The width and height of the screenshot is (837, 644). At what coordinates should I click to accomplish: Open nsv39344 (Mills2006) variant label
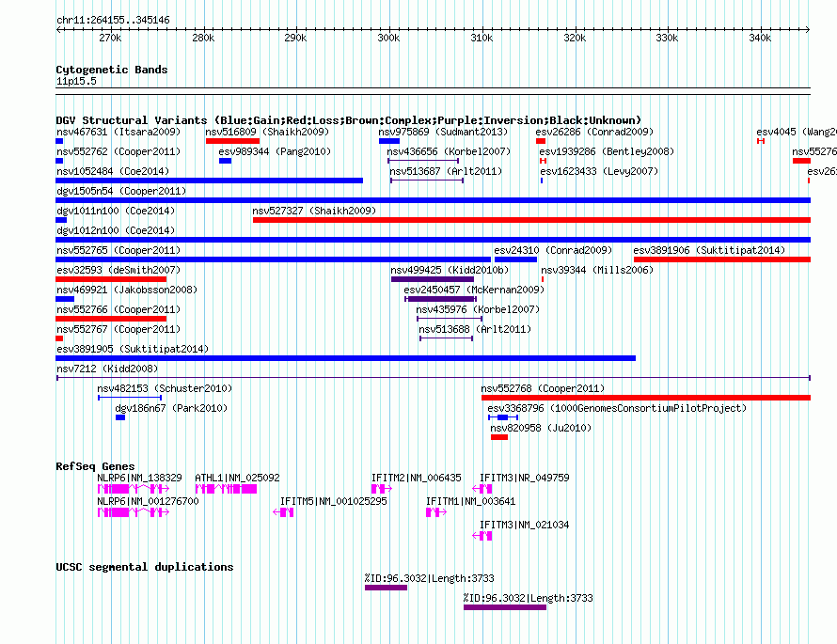click(x=597, y=270)
